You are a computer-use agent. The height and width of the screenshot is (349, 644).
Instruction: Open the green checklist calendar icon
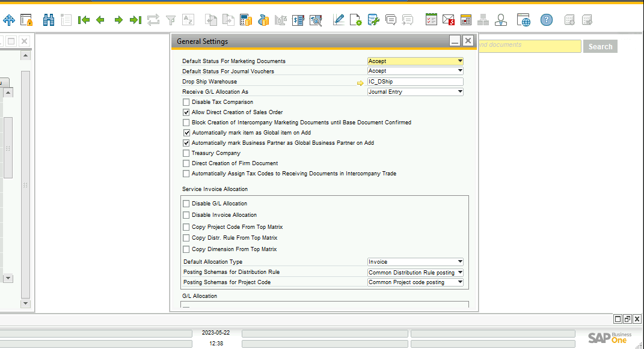click(431, 20)
